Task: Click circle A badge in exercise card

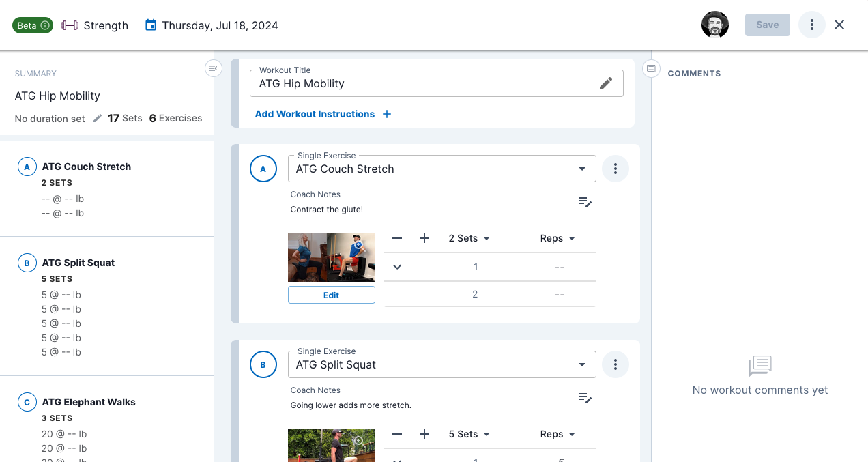Action: coord(263,169)
